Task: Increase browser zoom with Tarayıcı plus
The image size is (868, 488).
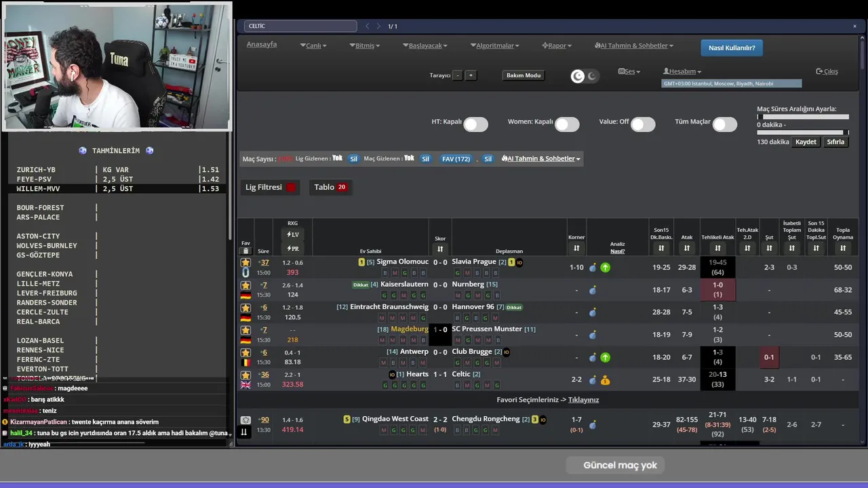Action: (x=471, y=75)
